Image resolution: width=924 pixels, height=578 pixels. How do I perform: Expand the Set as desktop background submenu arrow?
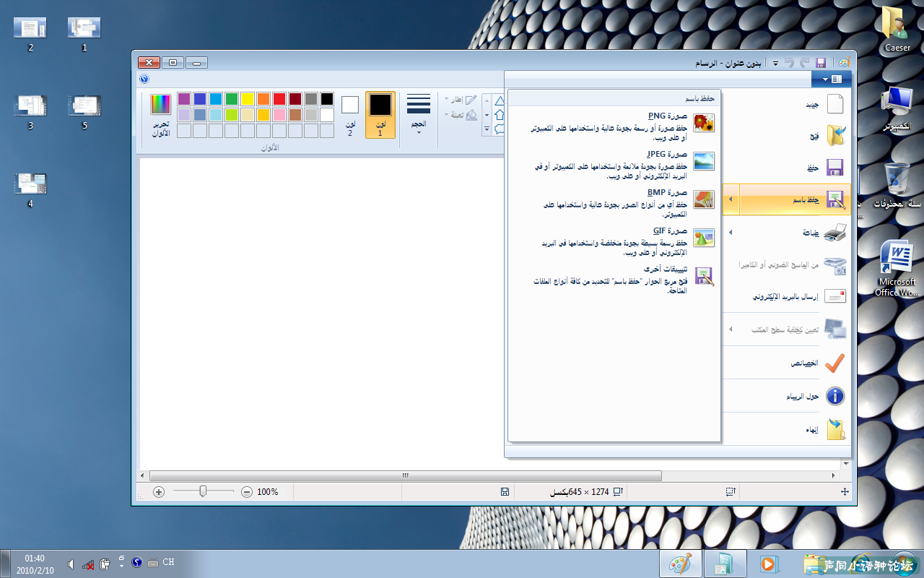[731, 329]
